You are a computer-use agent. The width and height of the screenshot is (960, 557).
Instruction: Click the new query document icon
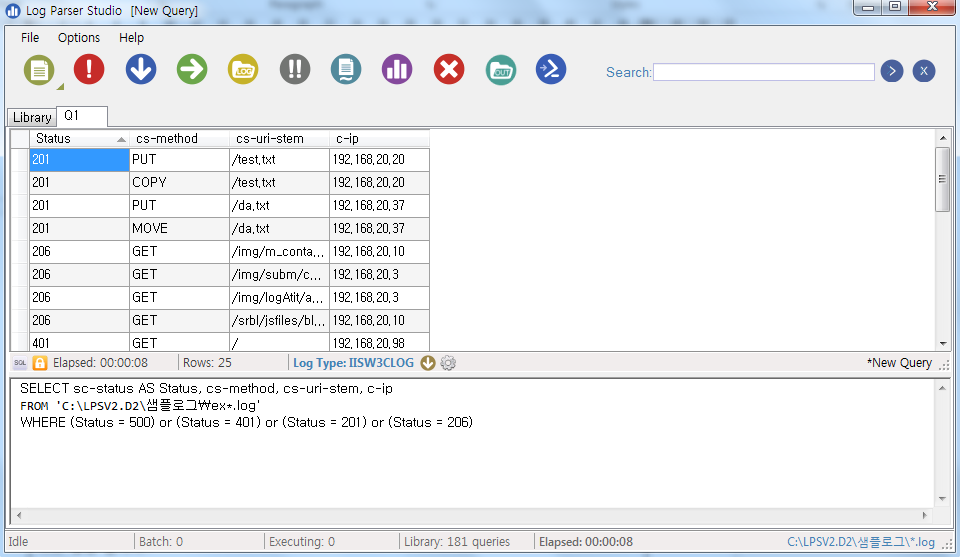point(38,70)
